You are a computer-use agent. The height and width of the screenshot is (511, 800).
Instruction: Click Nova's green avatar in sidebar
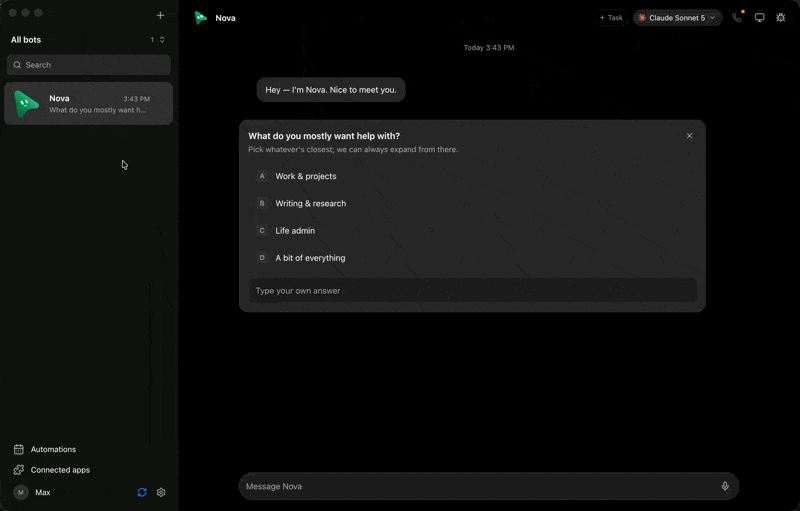[x=26, y=104]
